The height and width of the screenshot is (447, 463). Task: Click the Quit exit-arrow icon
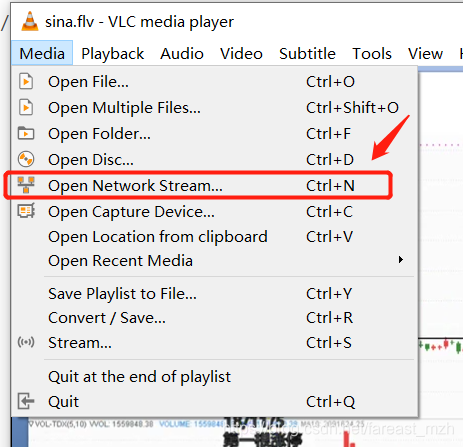26,401
